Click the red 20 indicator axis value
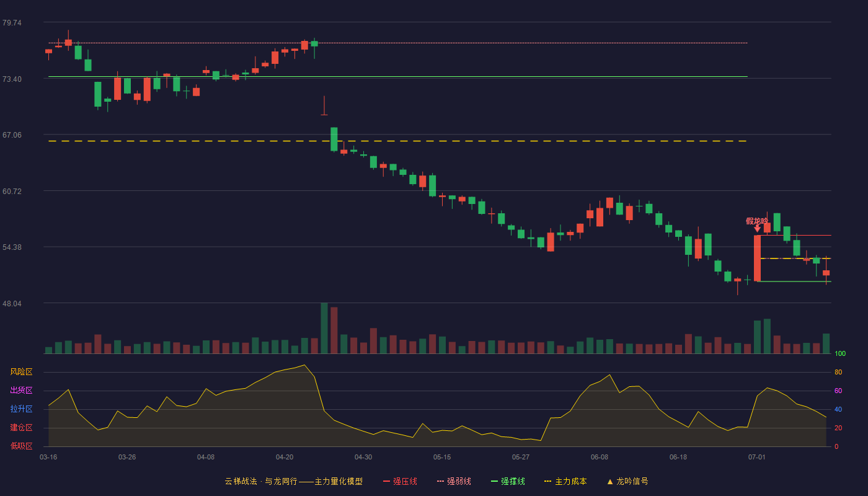 (838, 428)
